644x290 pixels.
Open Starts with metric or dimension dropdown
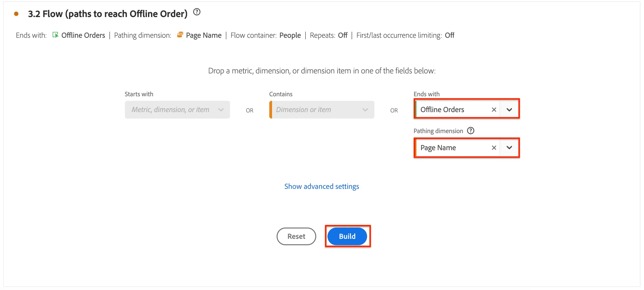177,110
